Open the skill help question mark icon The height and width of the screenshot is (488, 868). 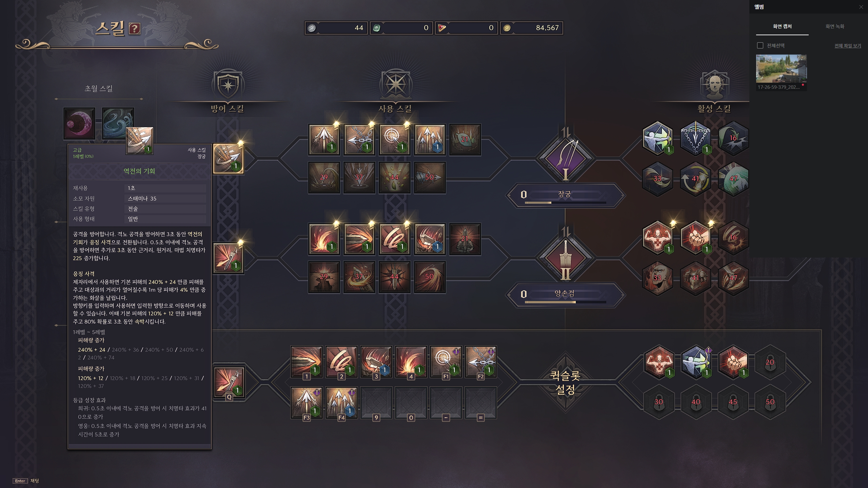[134, 29]
